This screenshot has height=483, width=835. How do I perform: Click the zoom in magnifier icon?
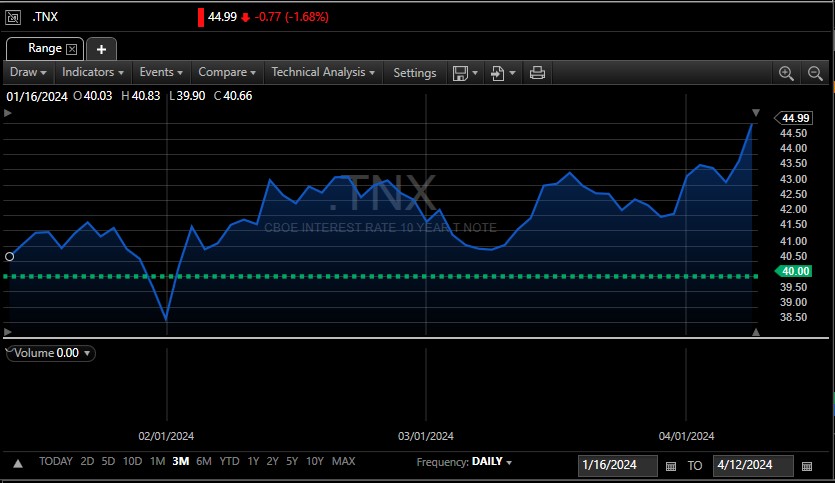point(786,73)
